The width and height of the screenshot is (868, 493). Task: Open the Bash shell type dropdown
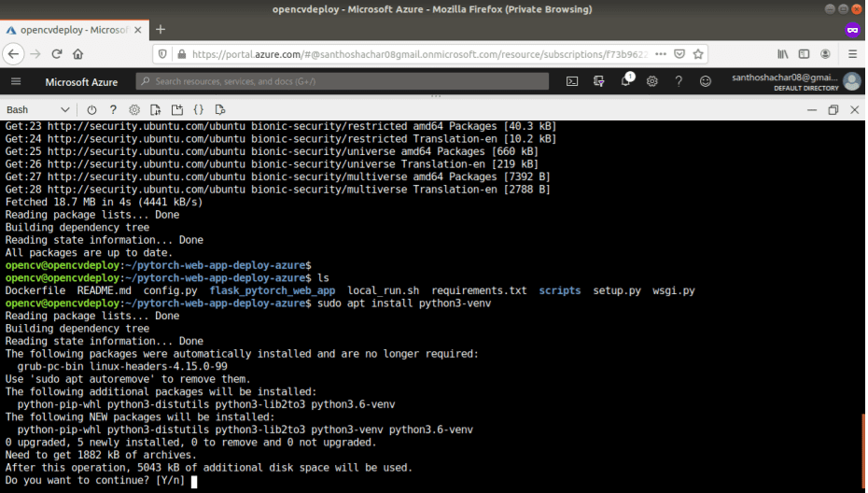tap(37, 109)
